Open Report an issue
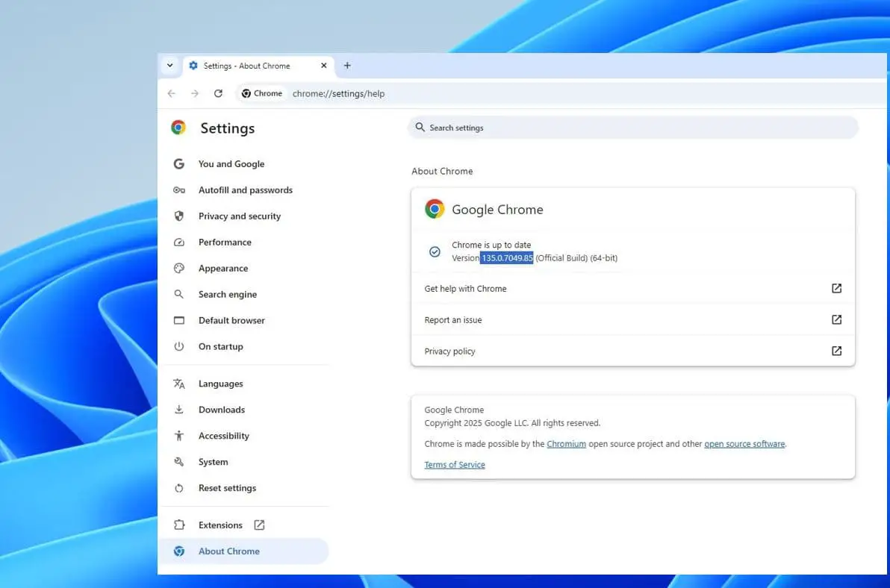 (x=633, y=320)
